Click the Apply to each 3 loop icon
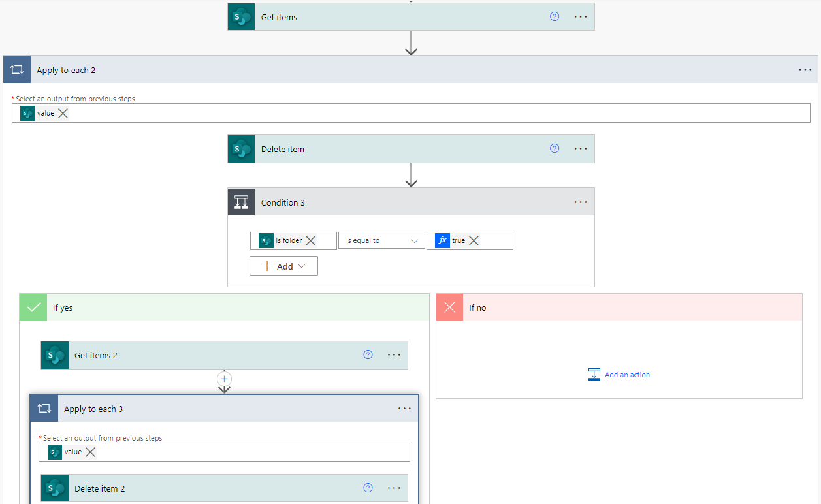The height and width of the screenshot is (504, 821). click(44, 409)
